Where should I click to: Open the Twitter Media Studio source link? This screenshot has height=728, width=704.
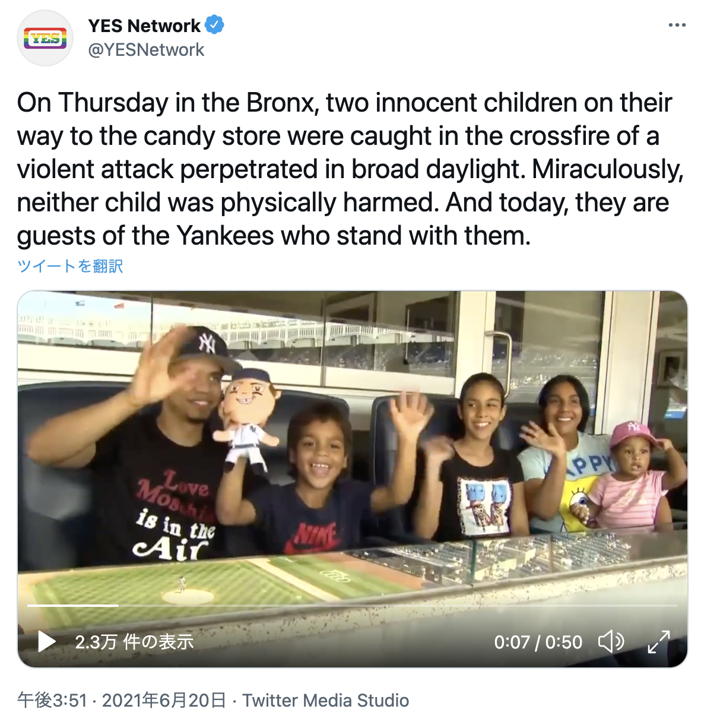tap(325, 701)
